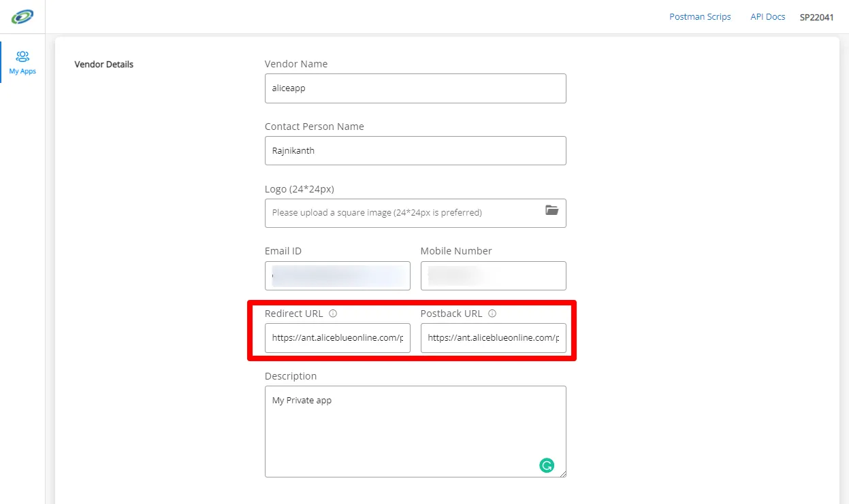Select the My Apps sidebar label

pyautogui.click(x=22, y=71)
